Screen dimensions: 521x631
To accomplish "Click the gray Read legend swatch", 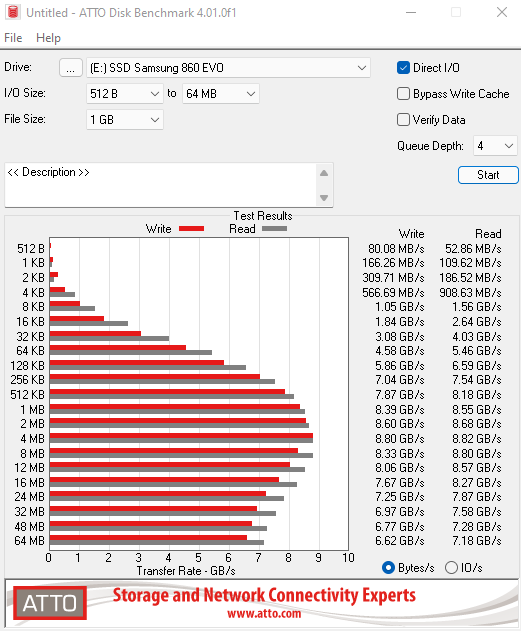I will point(274,229).
